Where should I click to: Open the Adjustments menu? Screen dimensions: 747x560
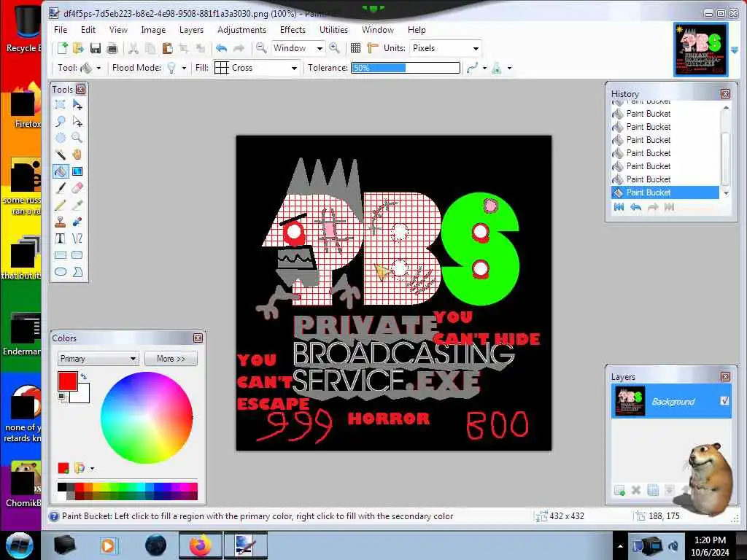[x=241, y=29]
